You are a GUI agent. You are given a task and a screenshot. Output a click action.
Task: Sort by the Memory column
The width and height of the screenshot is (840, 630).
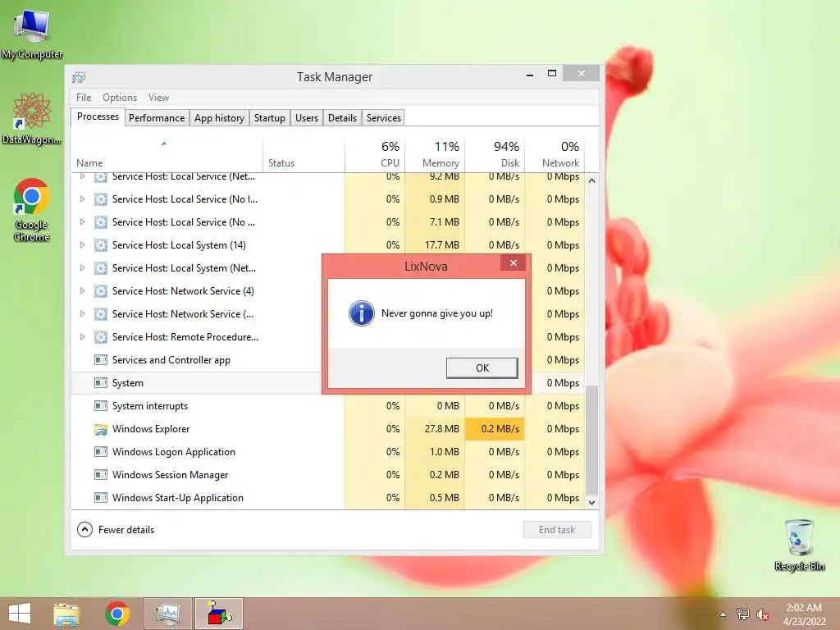click(435, 155)
